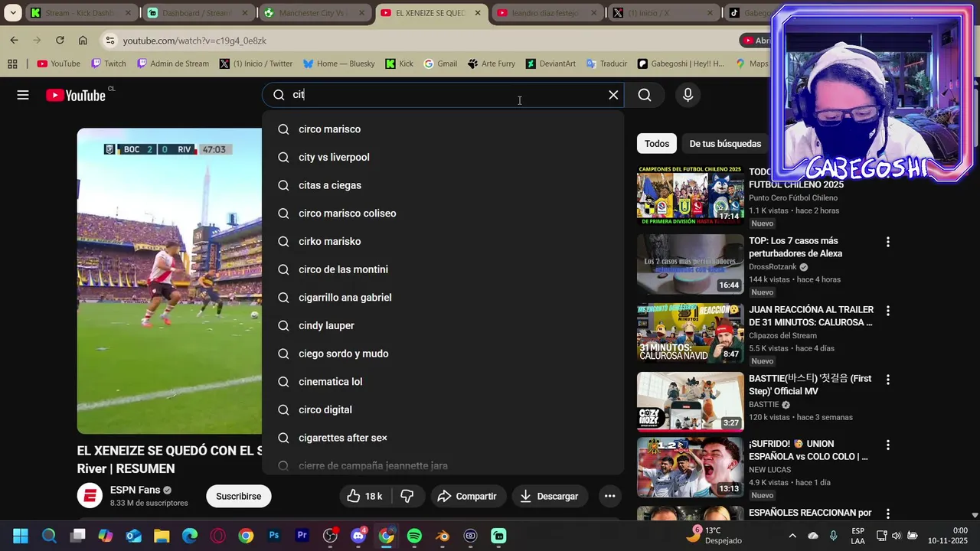
Task: Share the video with Compartir
Action: tap(468, 496)
